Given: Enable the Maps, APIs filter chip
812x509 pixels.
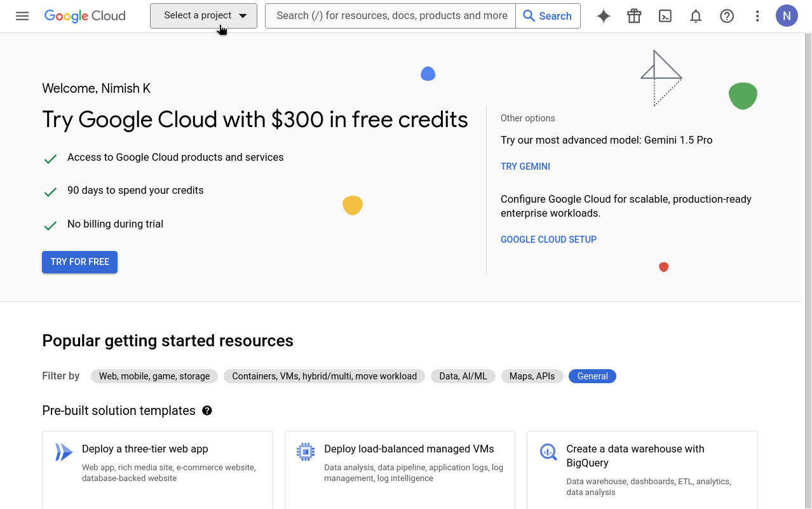Looking at the screenshot, I should 532,376.
